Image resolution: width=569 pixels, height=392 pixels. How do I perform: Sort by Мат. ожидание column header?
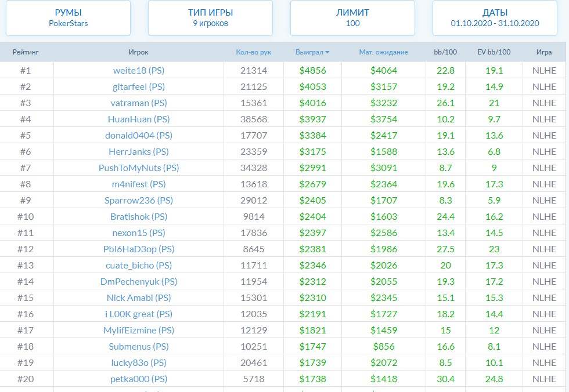[383, 52]
